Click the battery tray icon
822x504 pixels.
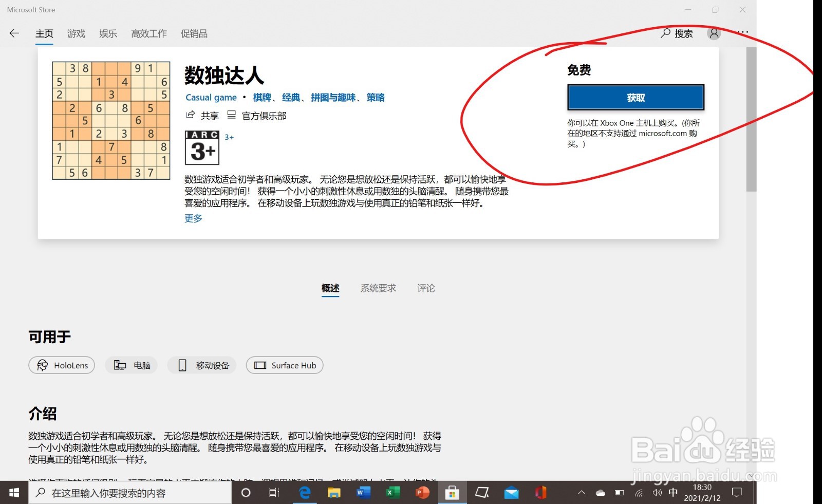620,493
